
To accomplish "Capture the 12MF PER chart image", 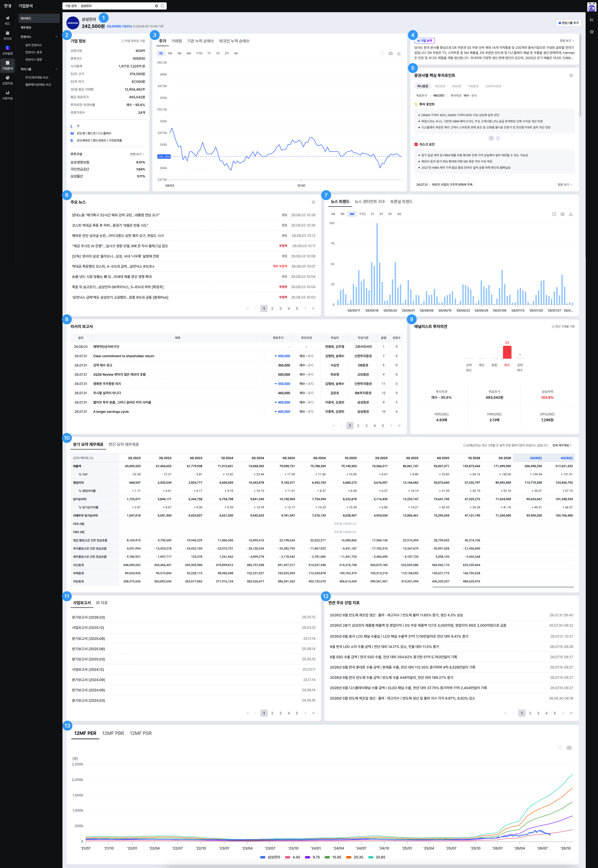I will 569,747.
